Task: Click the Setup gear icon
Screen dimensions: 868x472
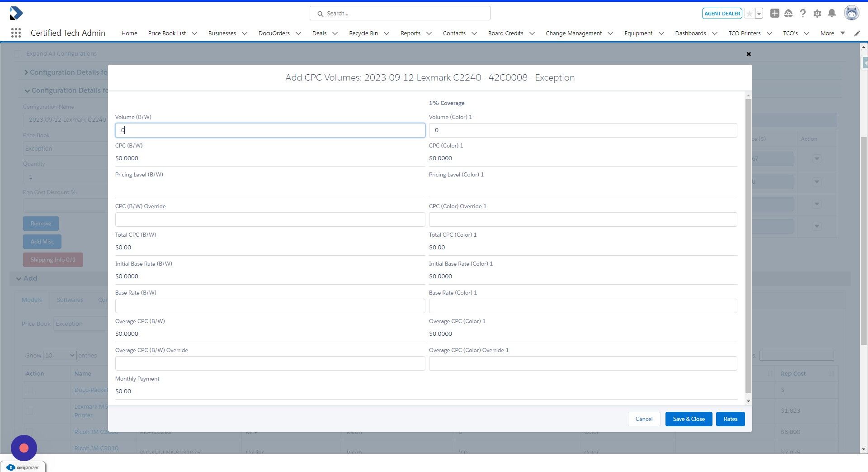Action: (x=817, y=13)
